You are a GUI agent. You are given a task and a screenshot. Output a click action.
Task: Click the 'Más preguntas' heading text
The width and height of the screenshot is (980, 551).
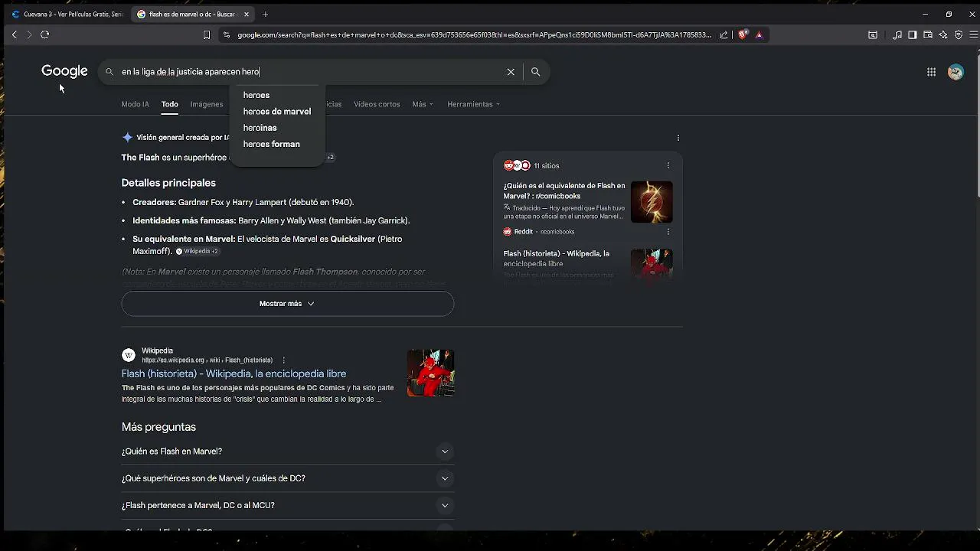click(x=158, y=427)
